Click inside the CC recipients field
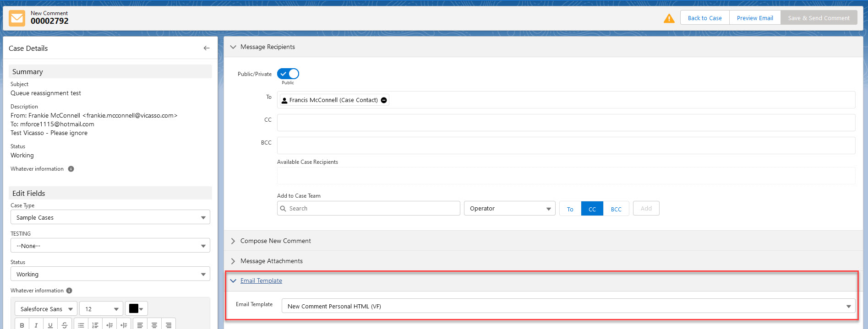Viewport: 868px width, 329px height. [x=566, y=123]
